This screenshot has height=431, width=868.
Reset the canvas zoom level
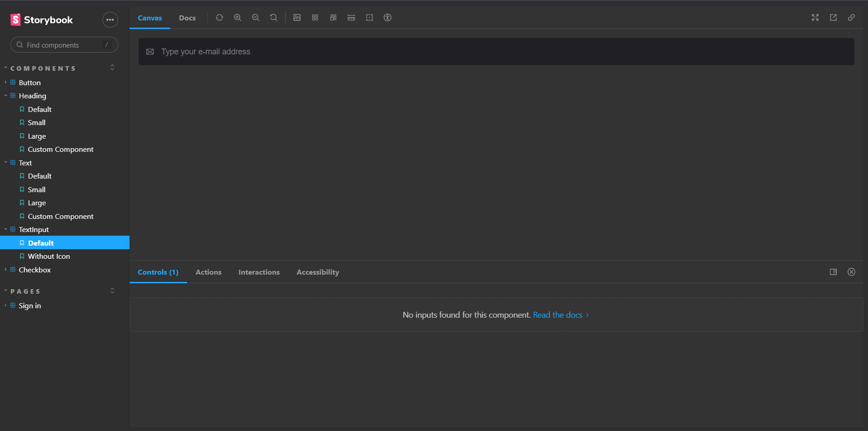click(x=274, y=18)
